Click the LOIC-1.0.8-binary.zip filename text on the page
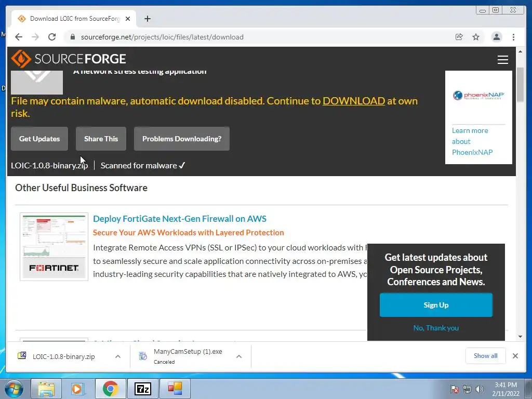Image resolution: width=532 pixels, height=399 pixels. (x=49, y=166)
